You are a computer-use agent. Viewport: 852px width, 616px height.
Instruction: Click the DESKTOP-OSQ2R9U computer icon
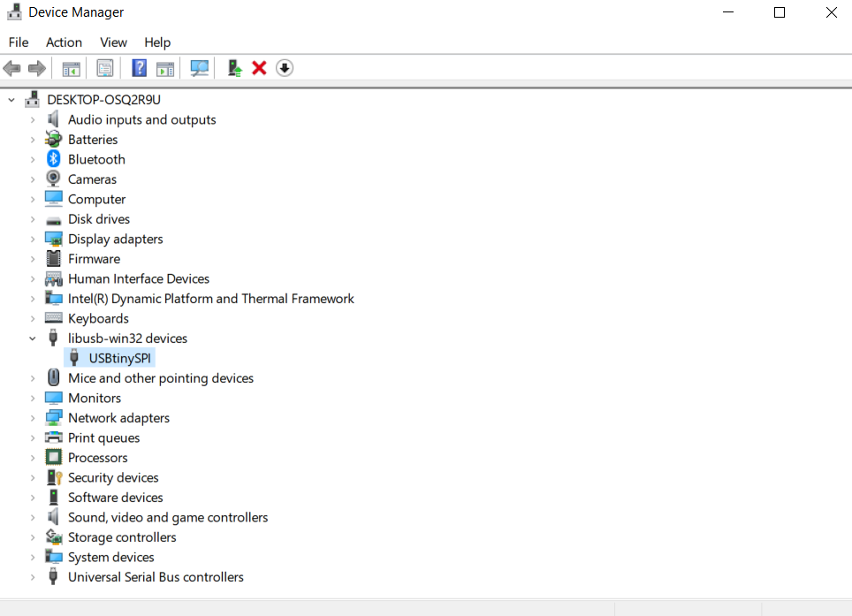click(33, 99)
